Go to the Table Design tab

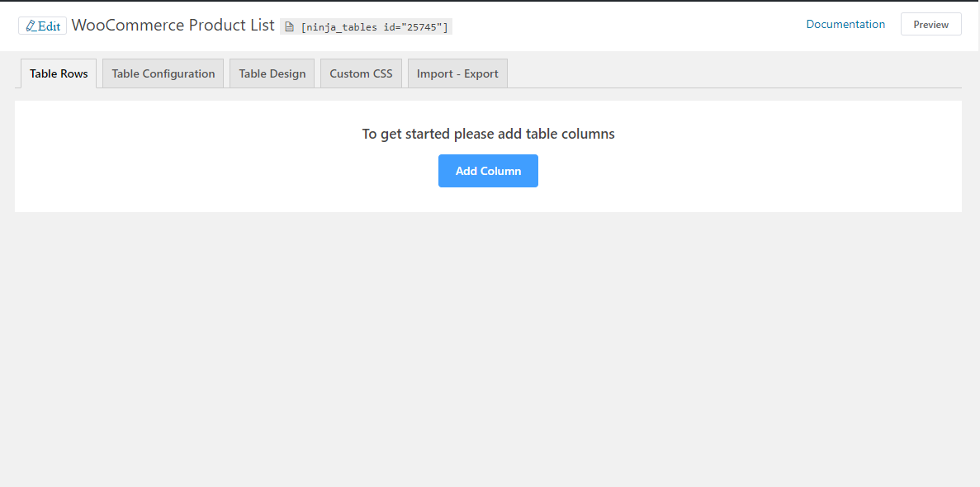272,73
